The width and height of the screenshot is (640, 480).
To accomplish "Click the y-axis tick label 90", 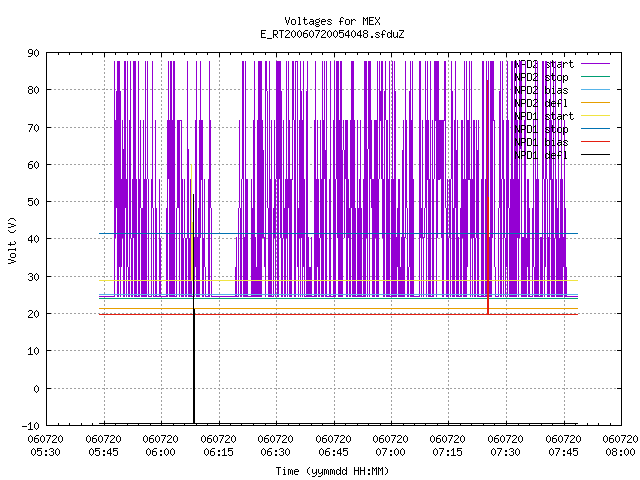I will pyautogui.click(x=33, y=53).
